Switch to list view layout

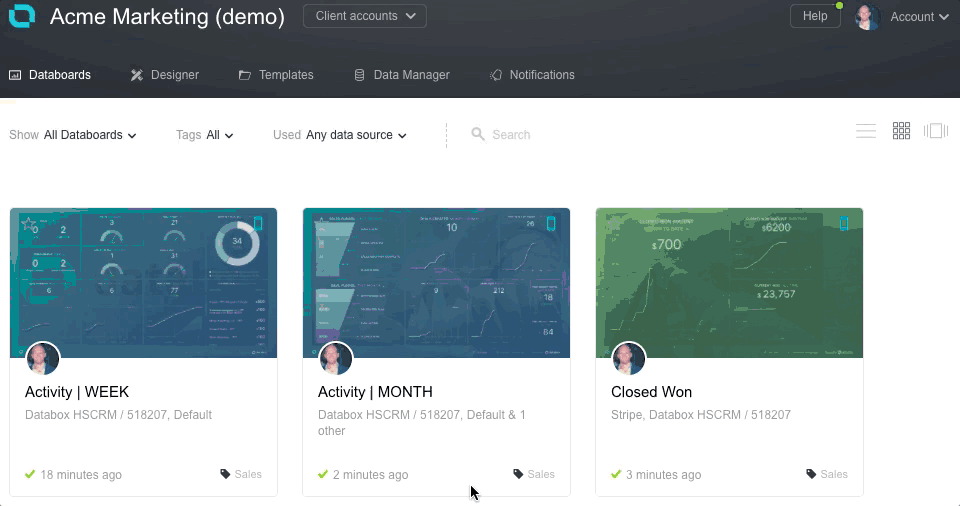[x=865, y=131]
